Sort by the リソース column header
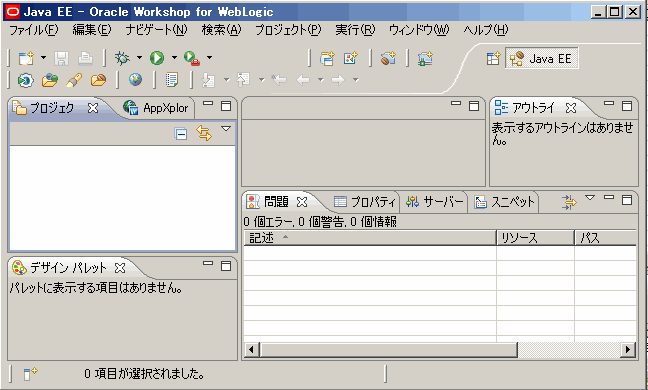This screenshot has height=390, width=648. tap(536, 238)
